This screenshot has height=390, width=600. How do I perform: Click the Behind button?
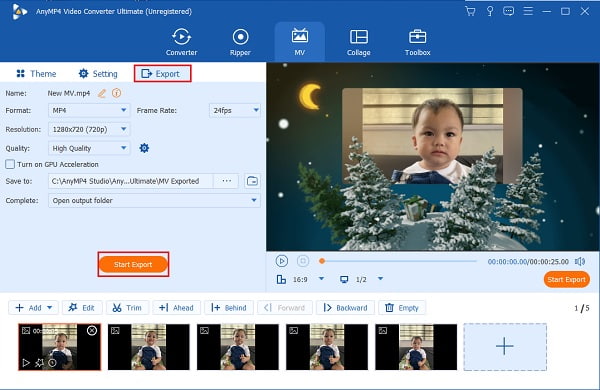(x=229, y=308)
